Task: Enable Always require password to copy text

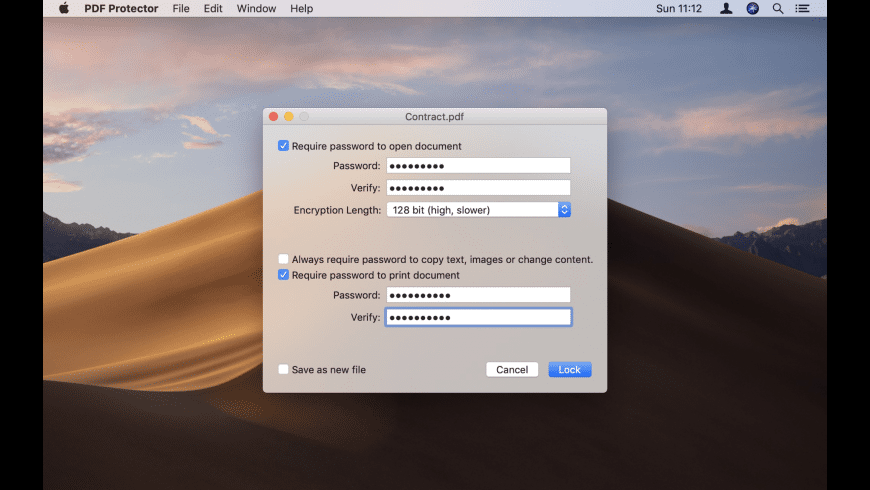Action: (x=284, y=259)
